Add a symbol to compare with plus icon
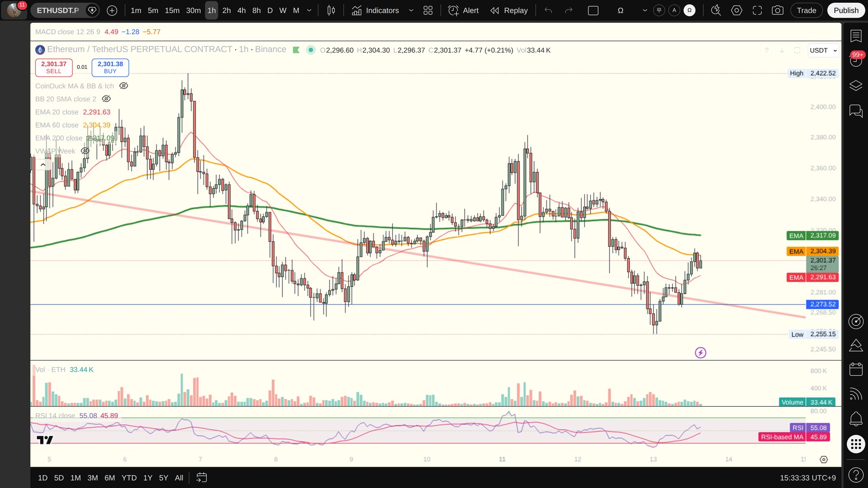Viewport: 868px width, 488px height. tap(112, 10)
